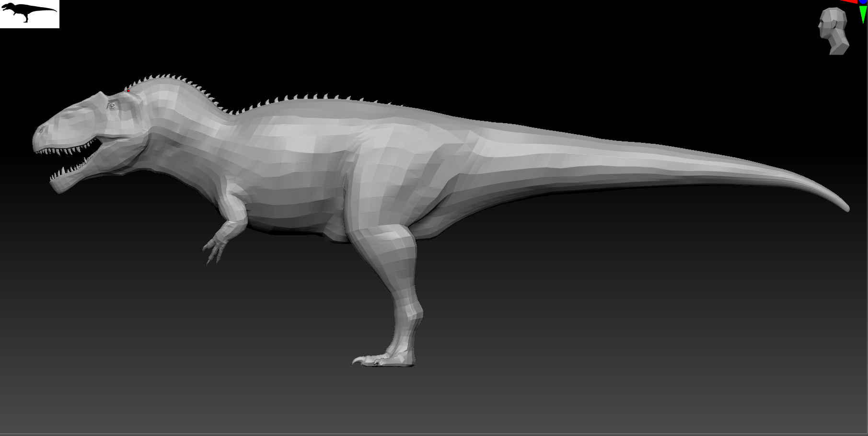Select the green Y axis cone

[x=863, y=14]
